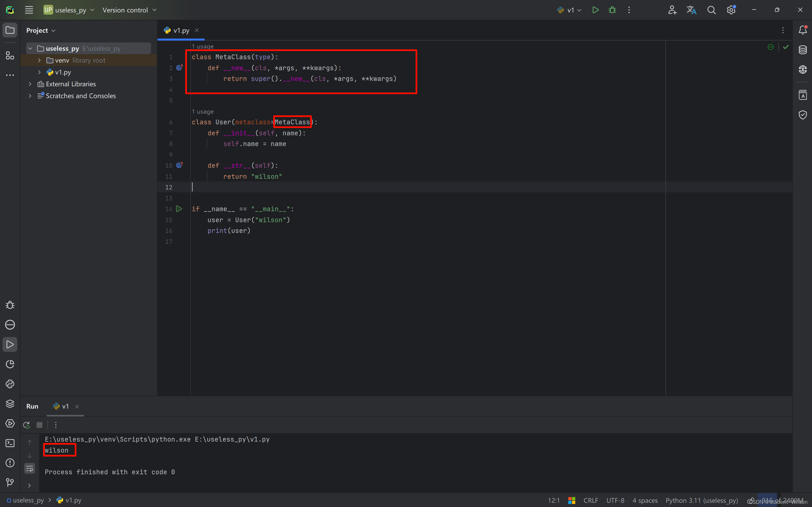This screenshot has width=812, height=507.
Task: Open Debug tool window in left strip
Action: (10, 305)
